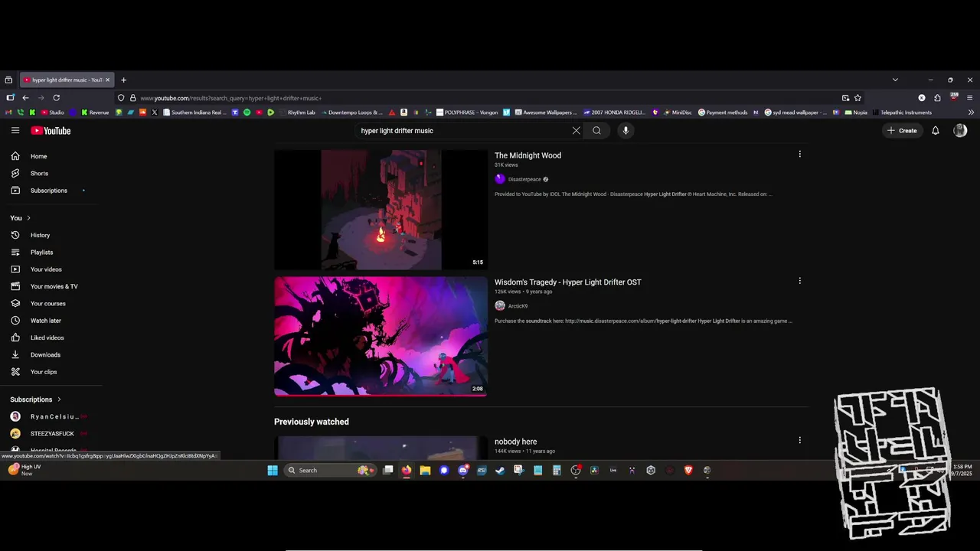Open Discord from the taskbar

(x=462, y=470)
